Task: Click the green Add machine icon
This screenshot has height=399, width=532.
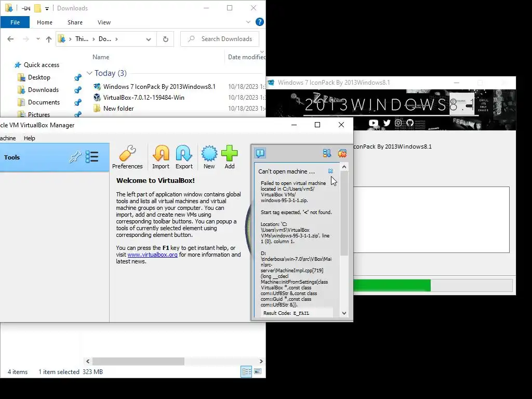Action: (229, 157)
